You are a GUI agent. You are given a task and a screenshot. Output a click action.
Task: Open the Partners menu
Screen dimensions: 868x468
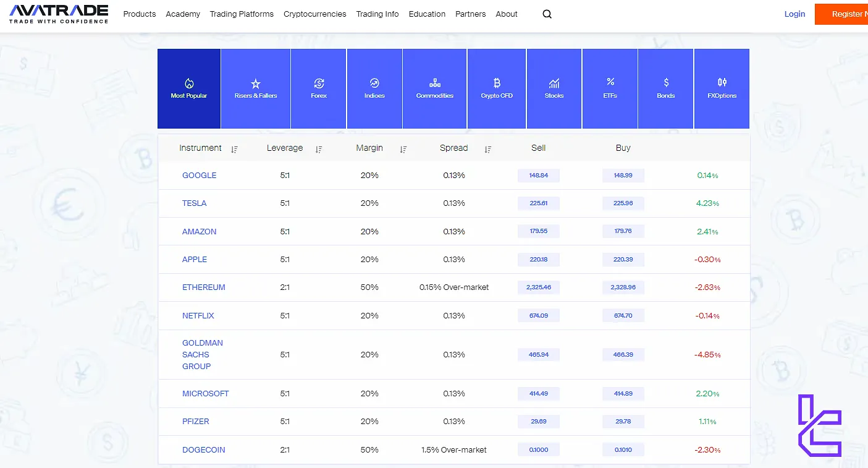[471, 14]
